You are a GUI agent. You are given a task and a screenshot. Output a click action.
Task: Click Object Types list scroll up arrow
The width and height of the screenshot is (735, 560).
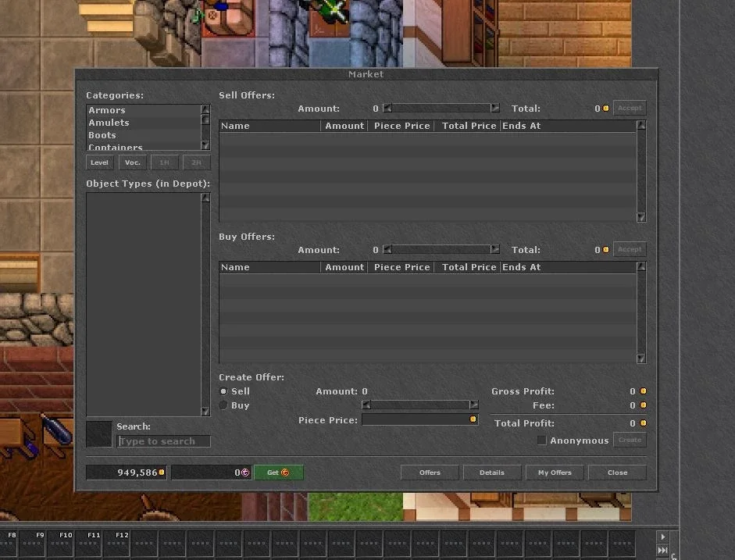(205, 198)
